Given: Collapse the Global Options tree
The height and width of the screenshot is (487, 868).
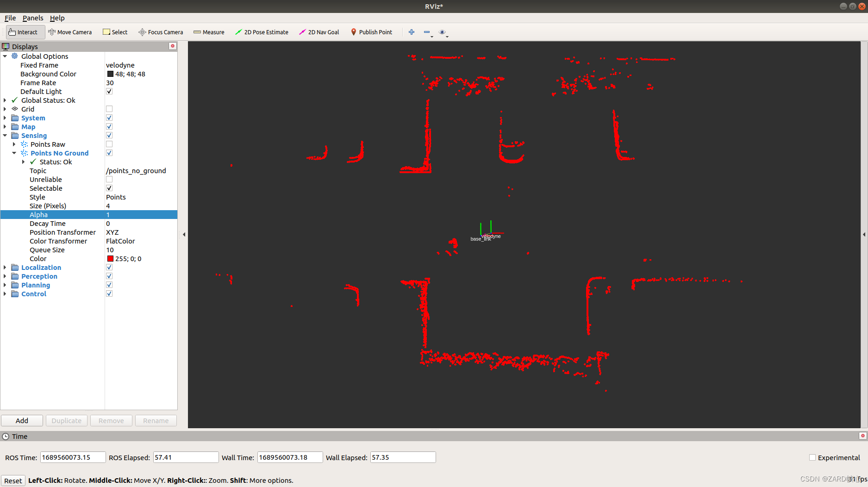Looking at the screenshot, I should (5, 56).
